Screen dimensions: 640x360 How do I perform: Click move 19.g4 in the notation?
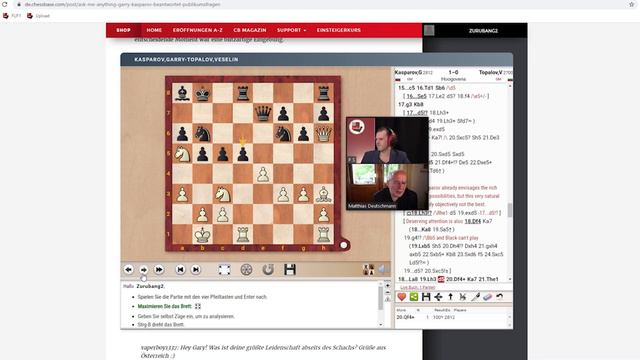click(412, 238)
